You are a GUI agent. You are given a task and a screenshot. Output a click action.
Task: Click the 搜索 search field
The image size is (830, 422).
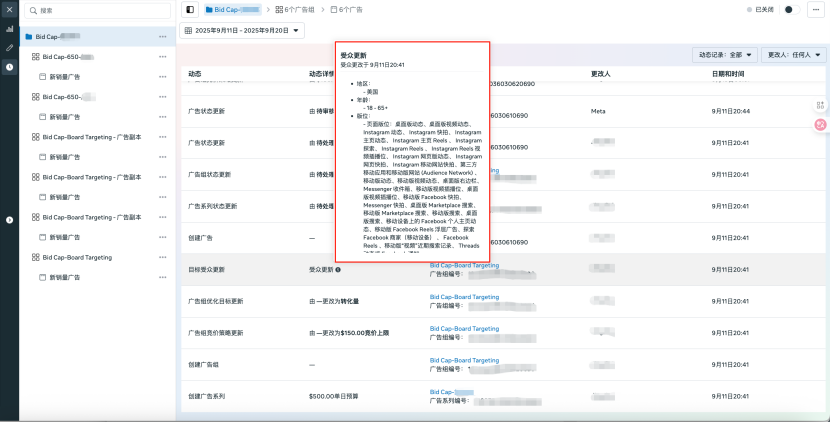tap(98, 11)
